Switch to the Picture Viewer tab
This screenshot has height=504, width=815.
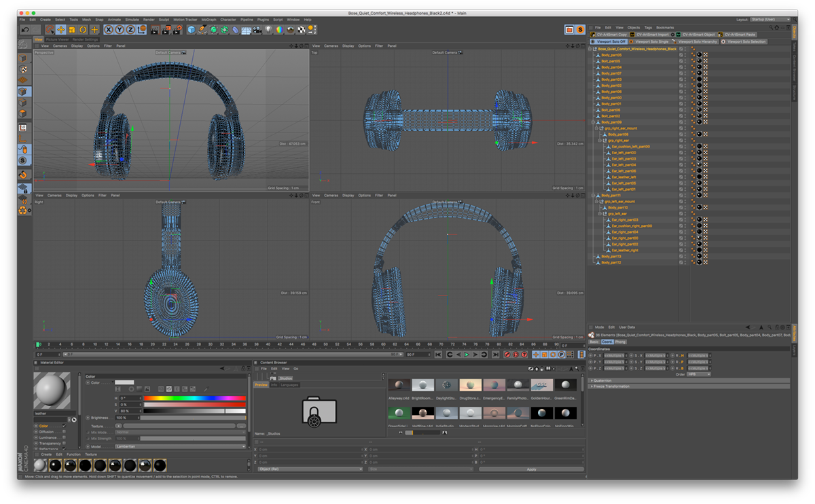(x=56, y=39)
